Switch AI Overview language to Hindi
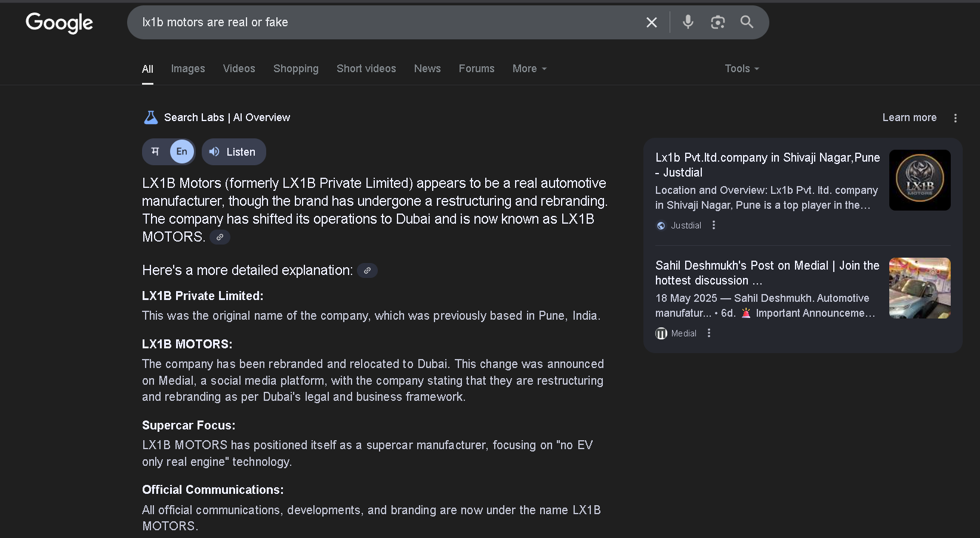 tap(155, 151)
